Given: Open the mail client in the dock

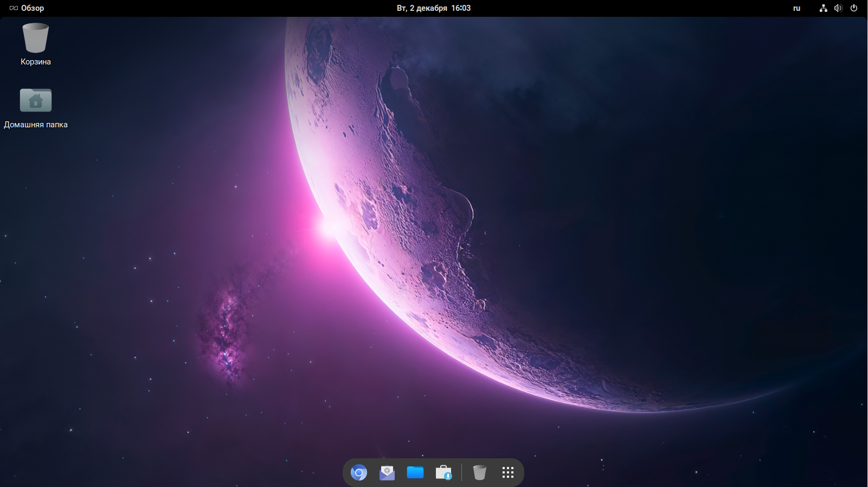Looking at the screenshot, I should point(387,472).
